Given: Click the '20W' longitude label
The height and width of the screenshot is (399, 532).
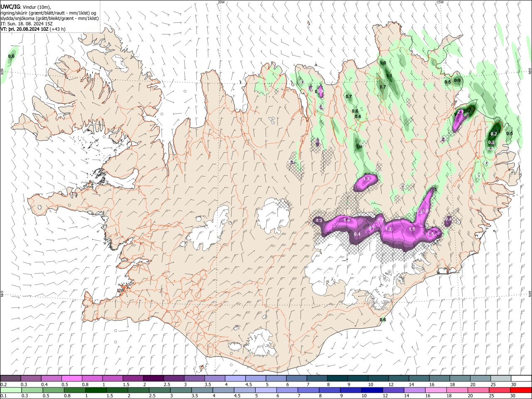Looking at the screenshot, I should pos(221,2).
